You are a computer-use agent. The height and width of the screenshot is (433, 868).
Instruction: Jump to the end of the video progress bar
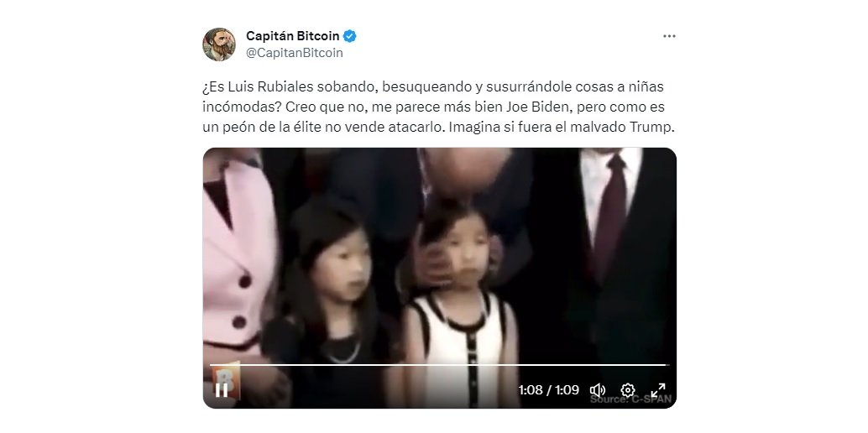[667, 365]
